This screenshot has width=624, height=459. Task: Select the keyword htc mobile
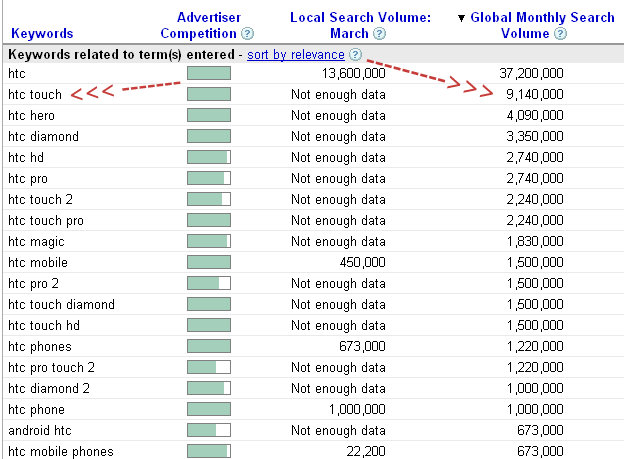click(x=38, y=262)
